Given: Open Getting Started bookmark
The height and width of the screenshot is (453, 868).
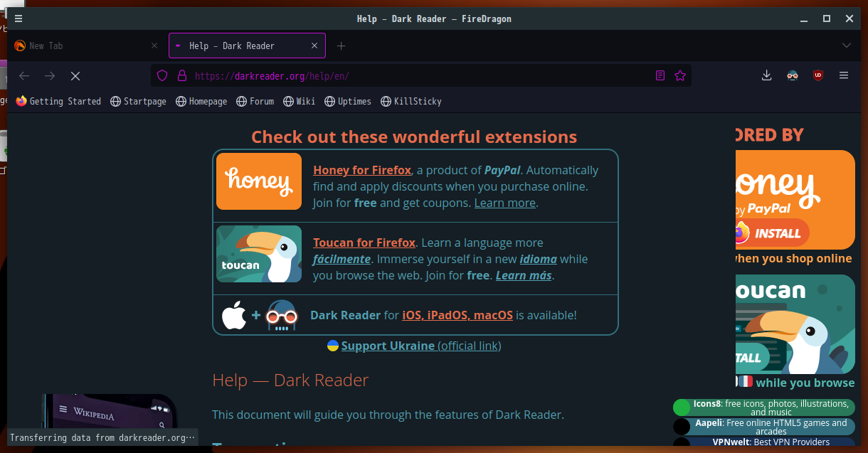Looking at the screenshot, I should coord(58,102).
